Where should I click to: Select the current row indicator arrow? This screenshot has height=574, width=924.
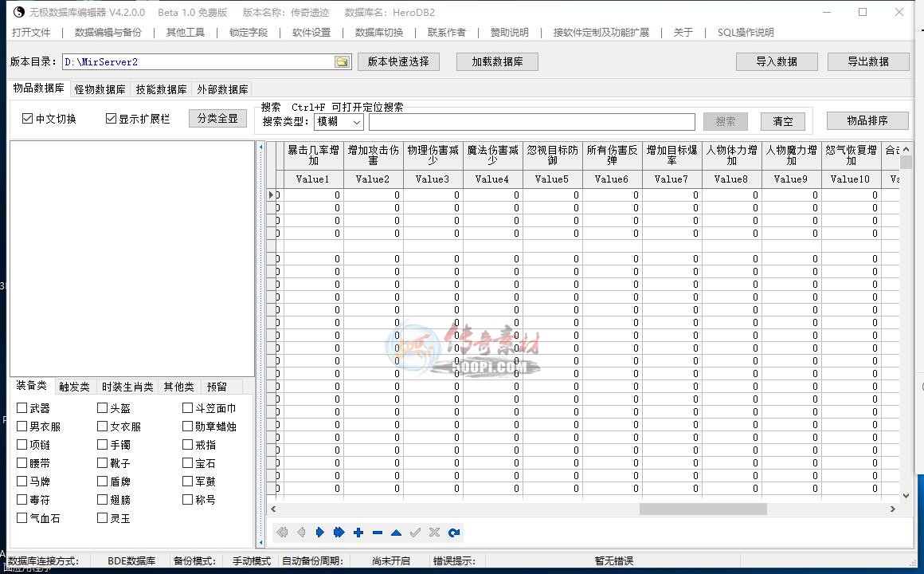pos(272,195)
